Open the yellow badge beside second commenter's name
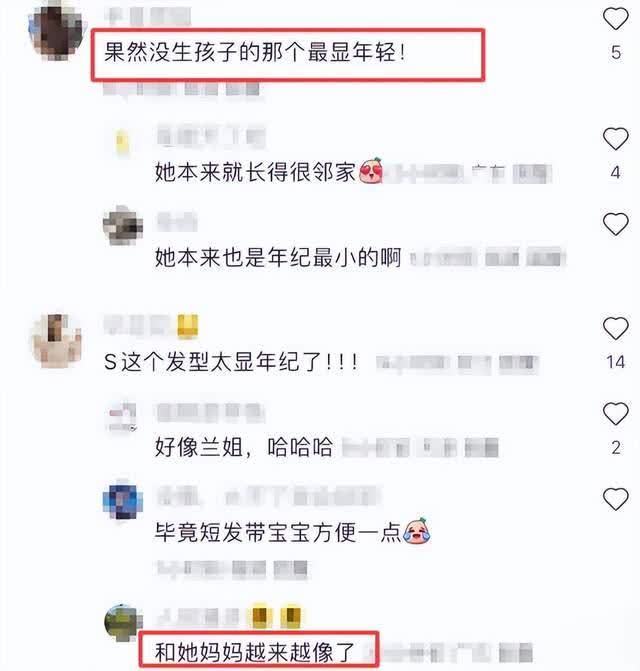 (187, 327)
